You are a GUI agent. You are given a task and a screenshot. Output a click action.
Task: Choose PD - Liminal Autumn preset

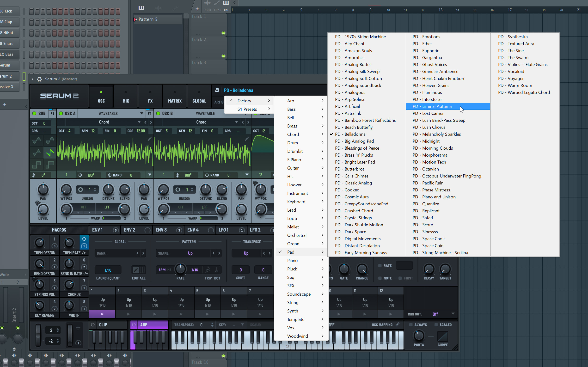(448, 106)
